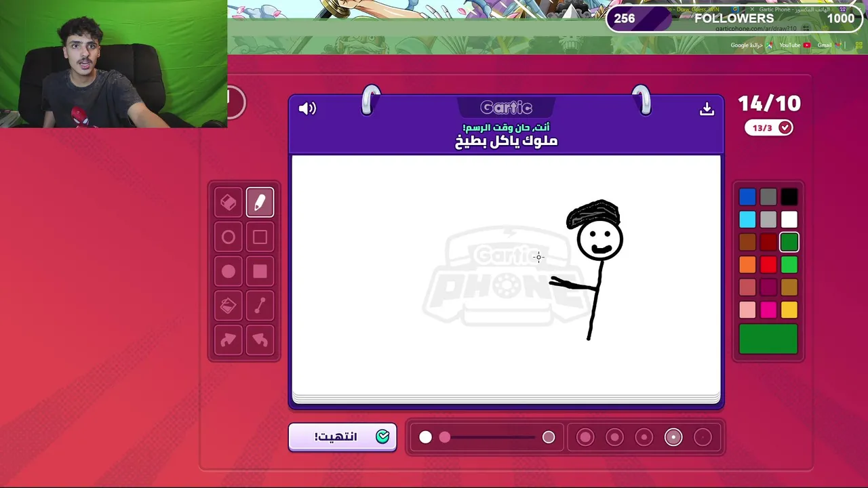Pick the bright red color swatch

(x=768, y=265)
